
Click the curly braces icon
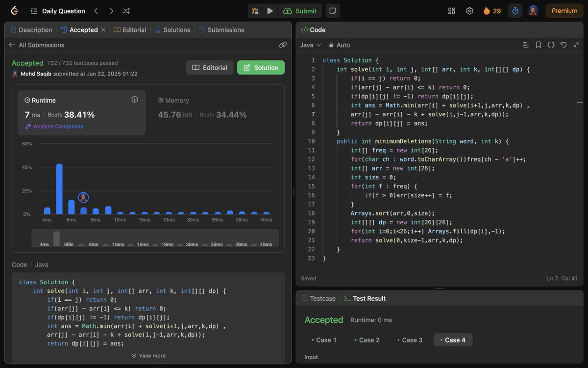551,45
